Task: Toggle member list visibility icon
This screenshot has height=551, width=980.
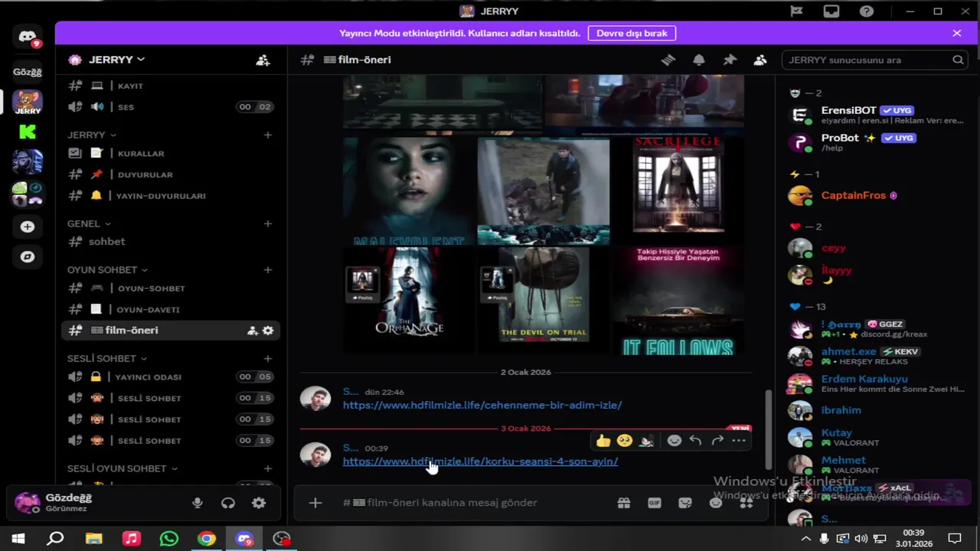Action: (760, 60)
